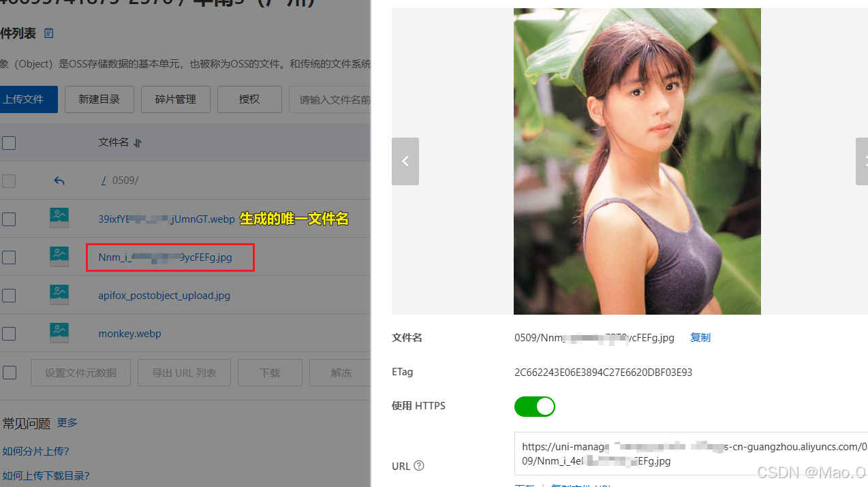The width and height of the screenshot is (868, 487).
Task: Tick checkbox for monkey.webp row
Action: 9,334
